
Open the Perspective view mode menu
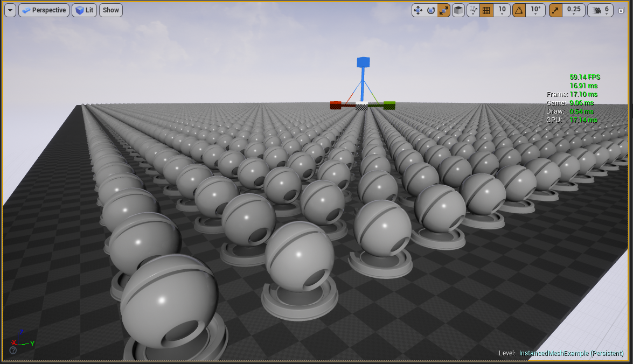[44, 10]
